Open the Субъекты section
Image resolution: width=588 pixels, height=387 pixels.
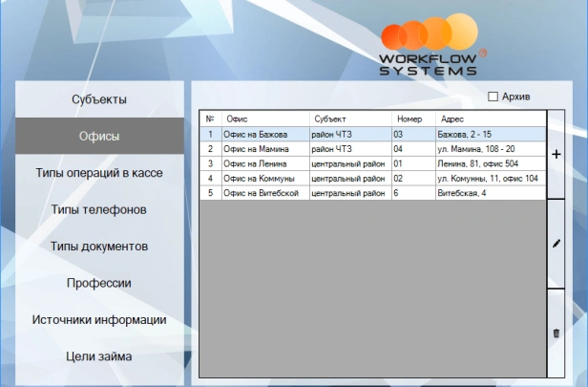99,99
